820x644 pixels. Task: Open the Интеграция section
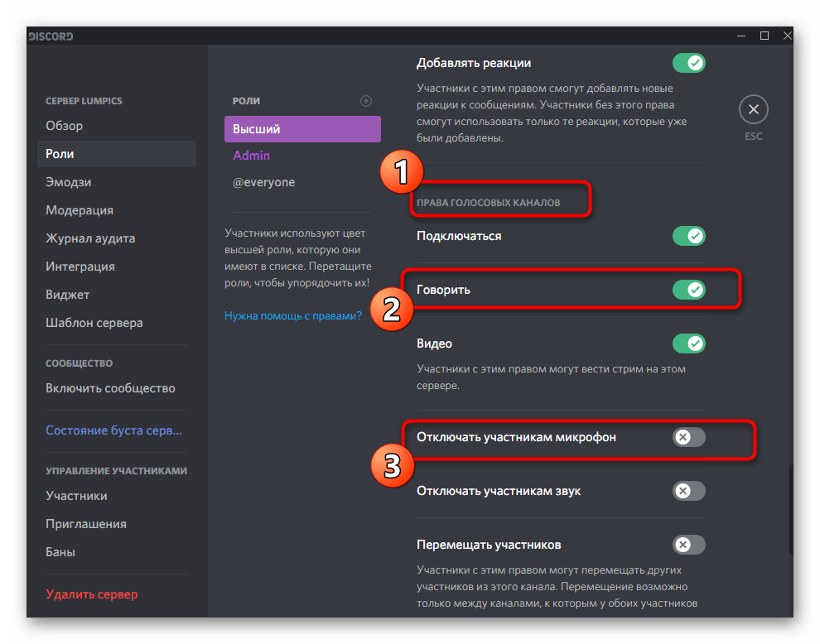pyautogui.click(x=117, y=267)
